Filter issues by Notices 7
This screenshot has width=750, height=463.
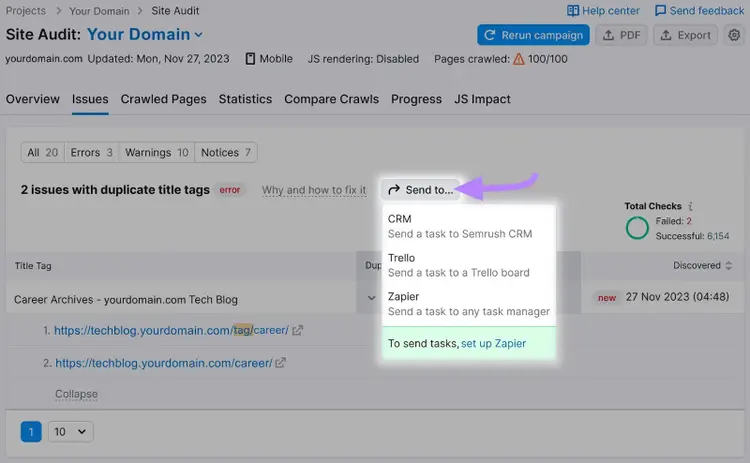click(x=226, y=152)
